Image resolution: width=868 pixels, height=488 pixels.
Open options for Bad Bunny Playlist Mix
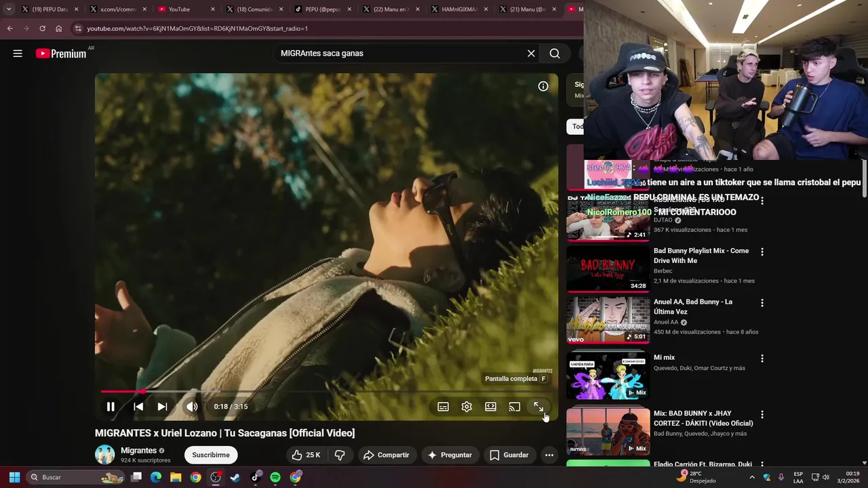(762, 252)
